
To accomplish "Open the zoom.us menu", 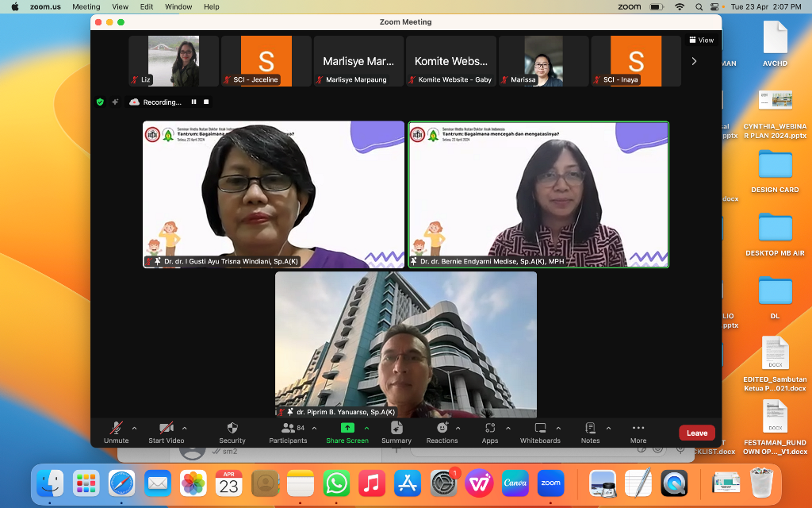I will tap(45, 6).
